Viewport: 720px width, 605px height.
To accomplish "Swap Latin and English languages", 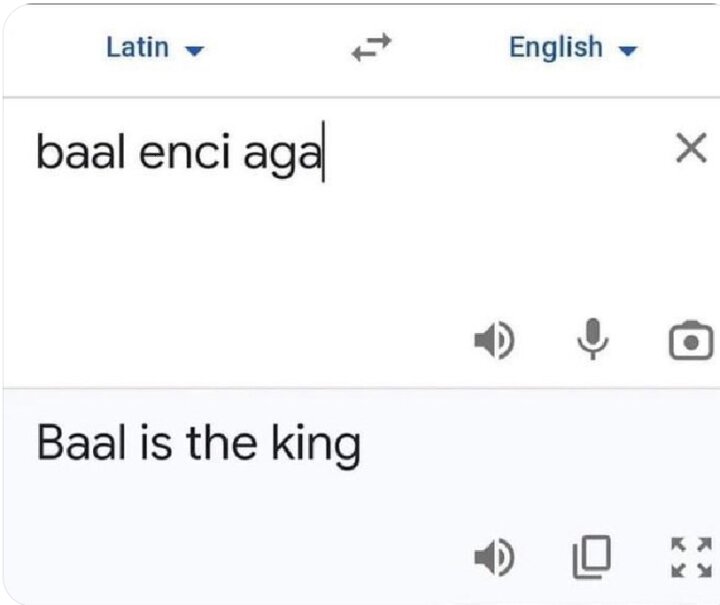I will [x=371, y=47].
